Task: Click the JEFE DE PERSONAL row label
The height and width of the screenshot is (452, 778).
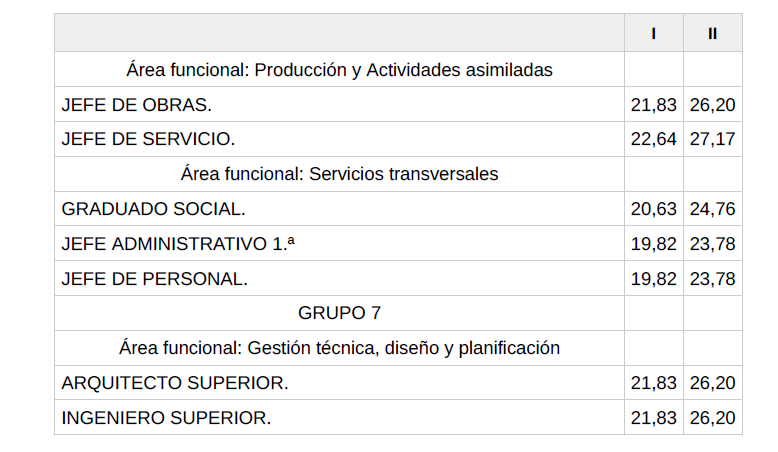Action: [154, 279]
